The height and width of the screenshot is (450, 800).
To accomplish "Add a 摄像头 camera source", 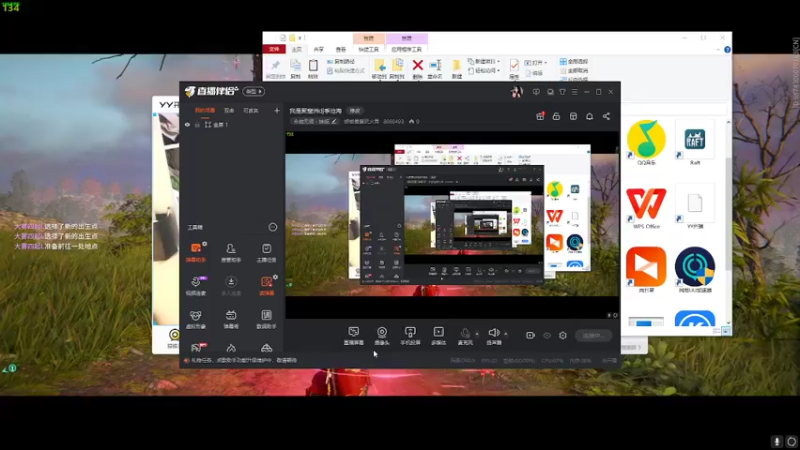I will [x=382, y=336].
